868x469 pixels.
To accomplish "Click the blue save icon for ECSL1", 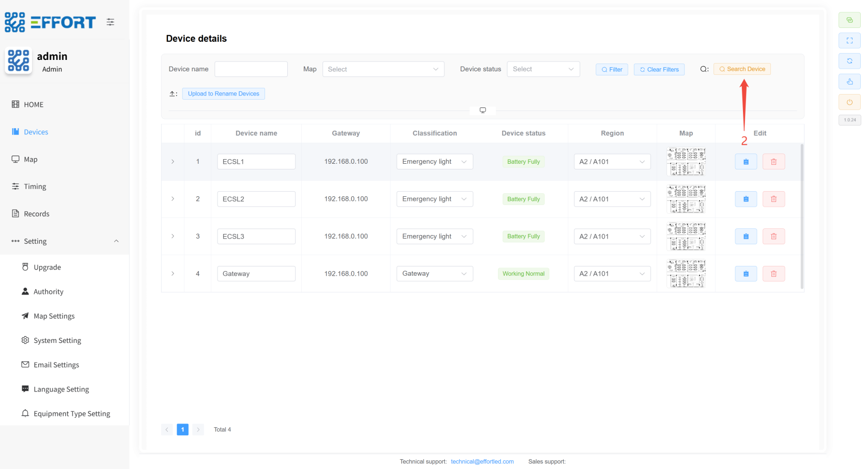I will tap(746, 162).
